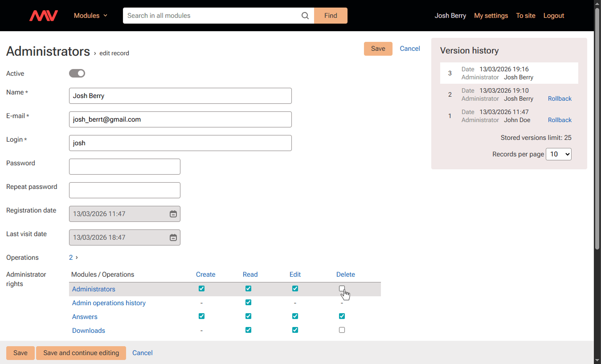Uncheck Read for Admin operations history
Image resolution: width=601 pixels, height=364 pixels.
(248, 303)
